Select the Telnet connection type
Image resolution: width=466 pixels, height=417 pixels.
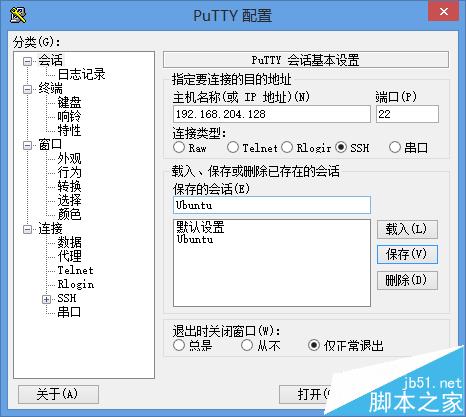[x=233, y=147]
